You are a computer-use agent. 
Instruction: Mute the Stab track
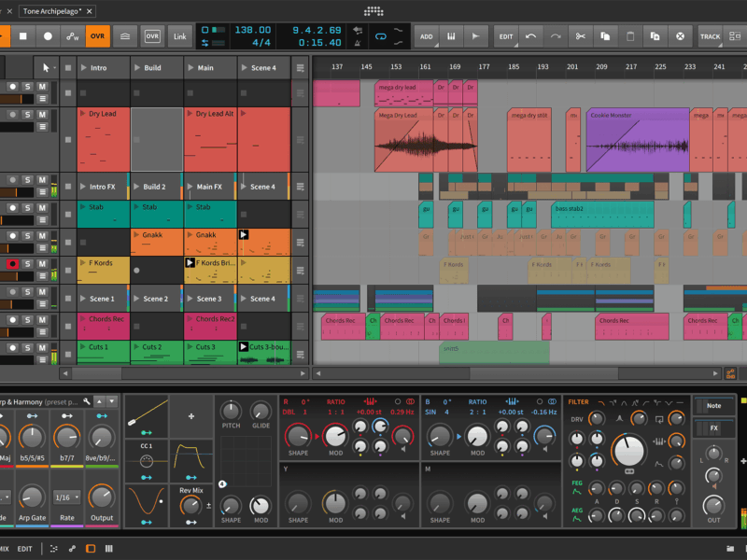42,208
